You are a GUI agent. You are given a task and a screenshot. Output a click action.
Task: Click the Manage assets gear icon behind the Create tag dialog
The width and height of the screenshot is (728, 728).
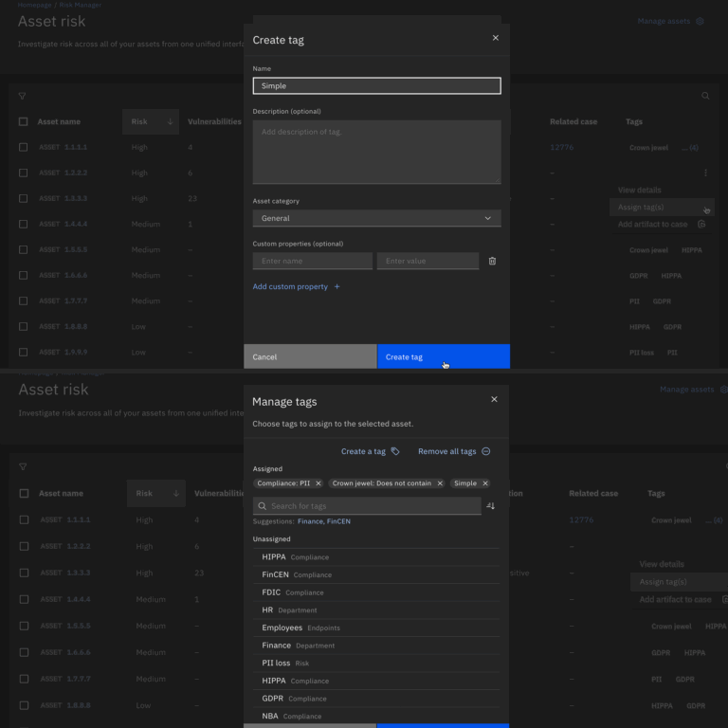point(701,22)
